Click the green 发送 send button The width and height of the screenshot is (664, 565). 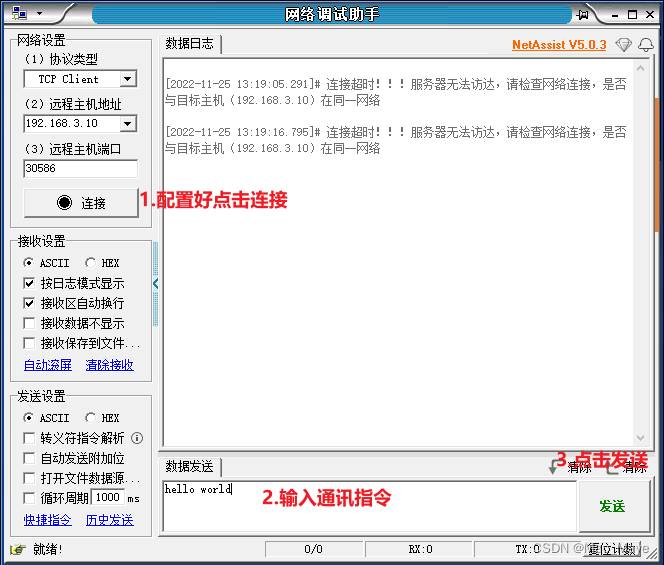click(x=613, y=506)
